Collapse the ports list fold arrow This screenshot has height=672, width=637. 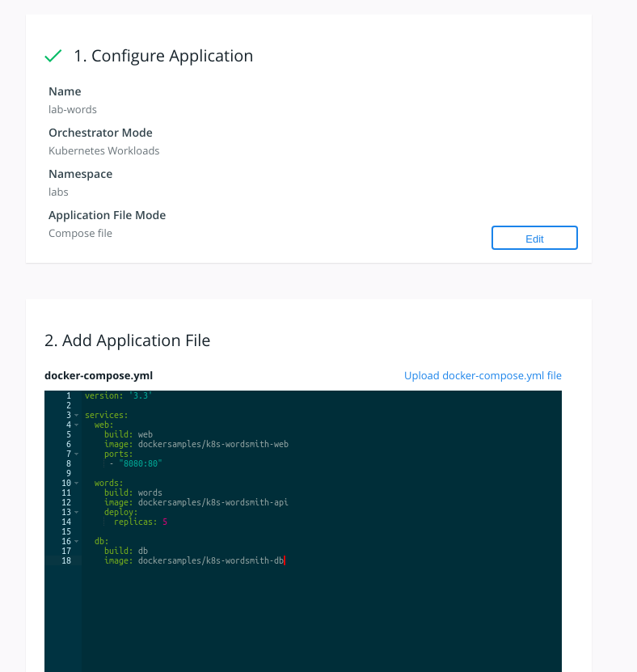click(x=77, y=454)
